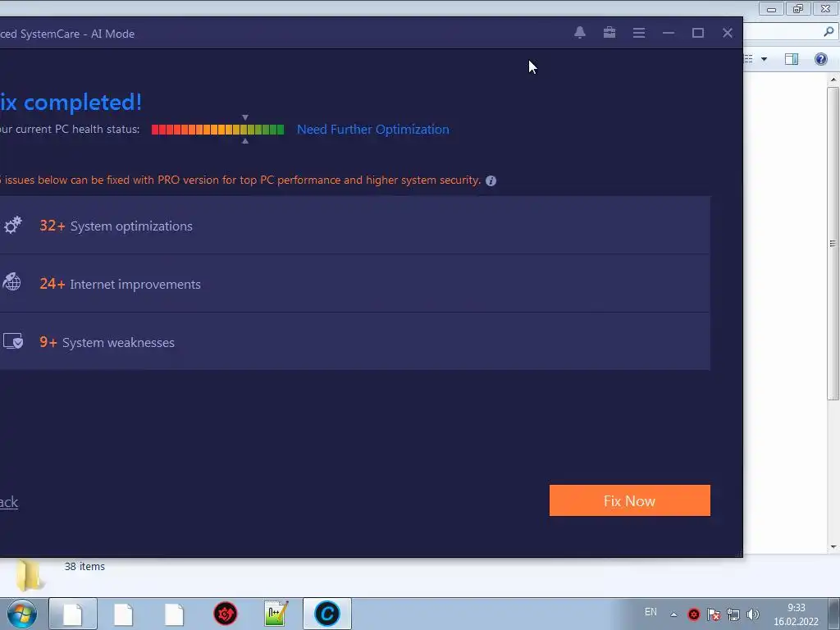
Task: Minimize the background Explorer window
Action: coord(771,8)
